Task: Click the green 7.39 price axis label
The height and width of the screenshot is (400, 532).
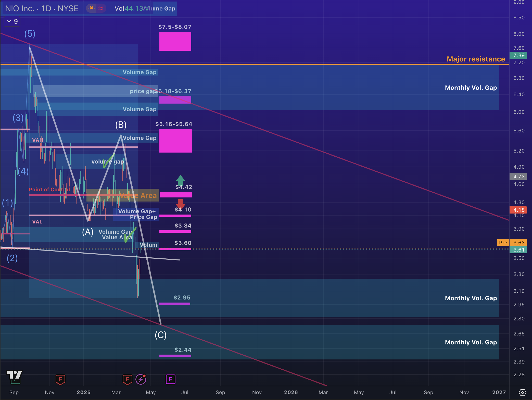Action: (518, 55)
